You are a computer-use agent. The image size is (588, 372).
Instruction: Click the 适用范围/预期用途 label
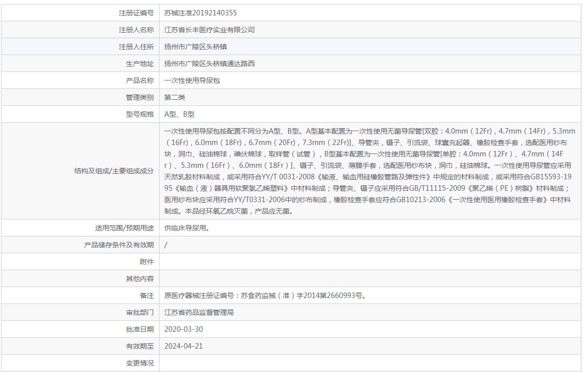click(124, 228)
